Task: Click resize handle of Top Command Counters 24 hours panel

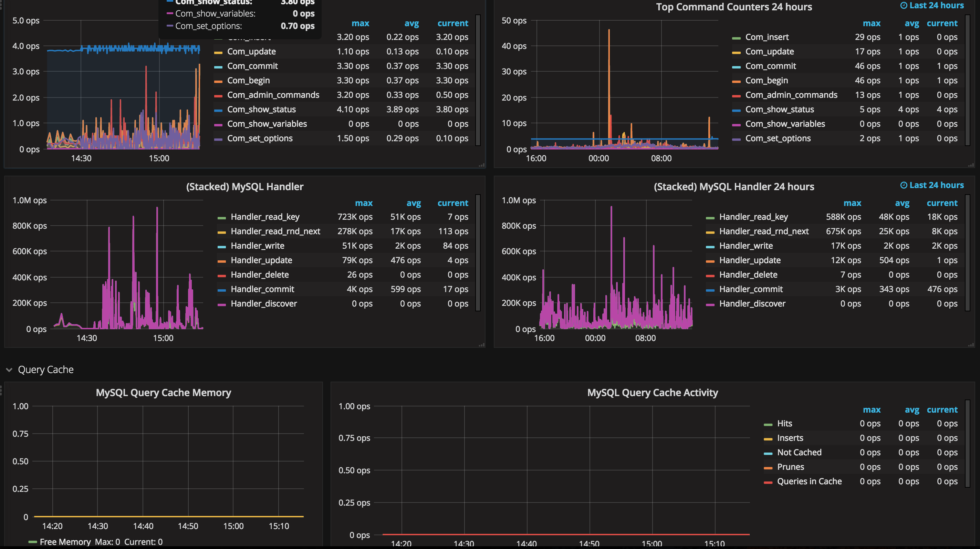Action: pyautogui.click(x=970, y=165)
